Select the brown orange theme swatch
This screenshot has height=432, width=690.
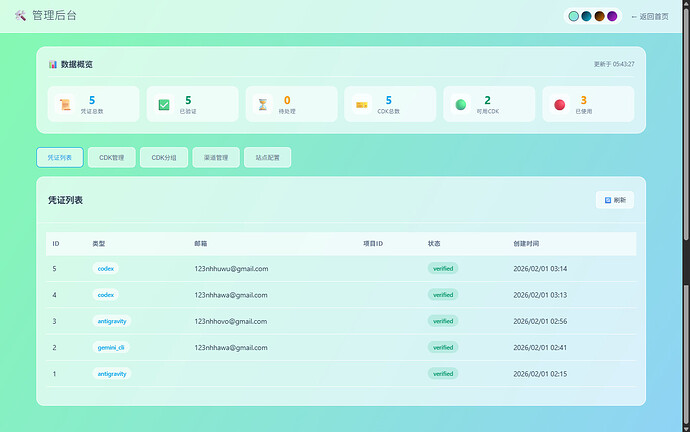click(x=599, y=16)
